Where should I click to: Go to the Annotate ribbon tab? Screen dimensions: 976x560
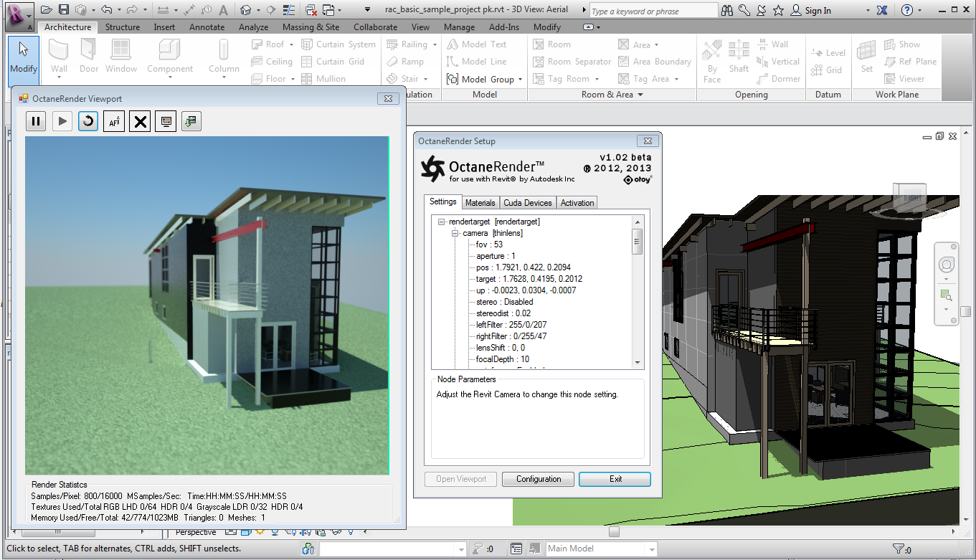(207, 27)
